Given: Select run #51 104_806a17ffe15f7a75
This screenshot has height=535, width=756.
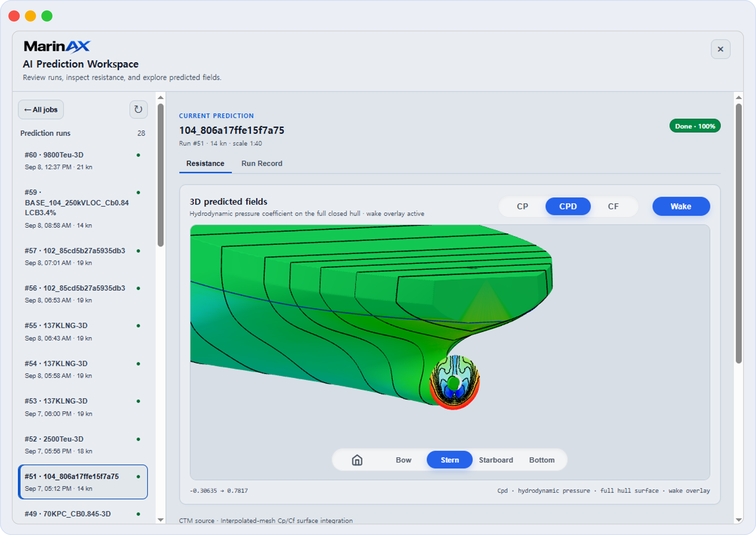Looking at the screenshot, I should pyautogui.click(x=83, y=482).
